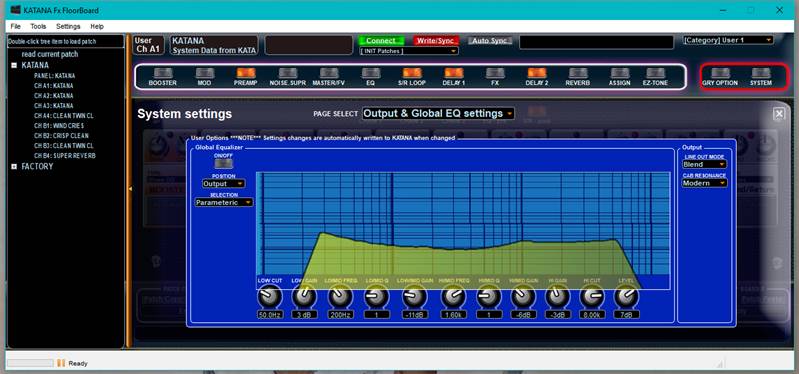Select CH B1: WIND CRIES patch

tap(59, 125)
